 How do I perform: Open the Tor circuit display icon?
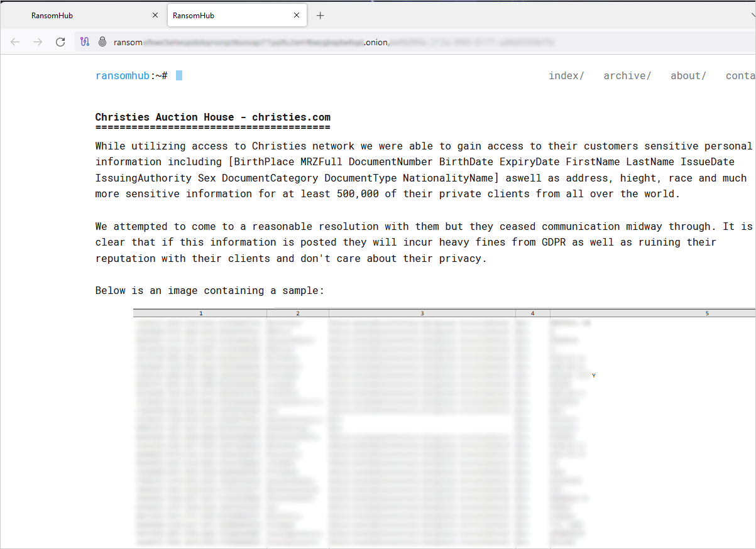pos(85,42)
